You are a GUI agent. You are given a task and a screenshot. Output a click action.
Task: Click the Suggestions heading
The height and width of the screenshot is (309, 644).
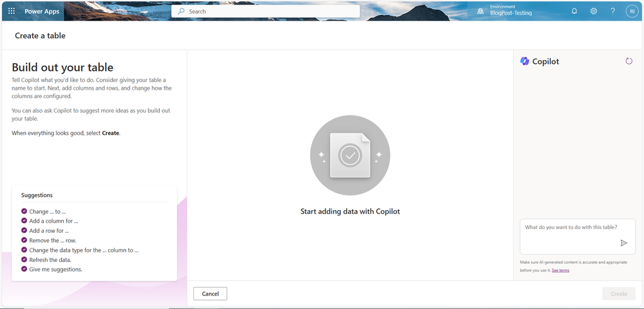37,195
